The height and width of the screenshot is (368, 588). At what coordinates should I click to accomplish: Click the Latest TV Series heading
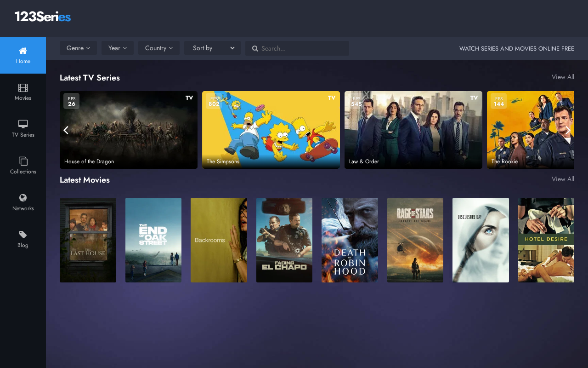(x=90, y=78)
